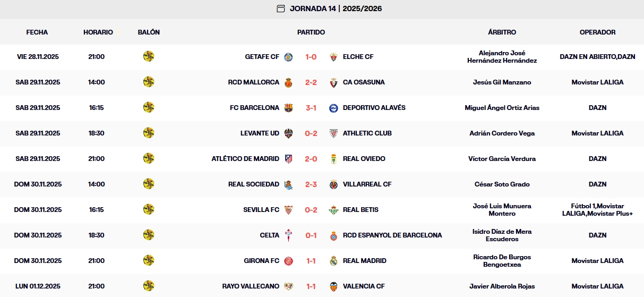The width and height of the screenshot is (644, 297).
Task: Click the Valencia CF crest
Action: (x=333, y=286)
